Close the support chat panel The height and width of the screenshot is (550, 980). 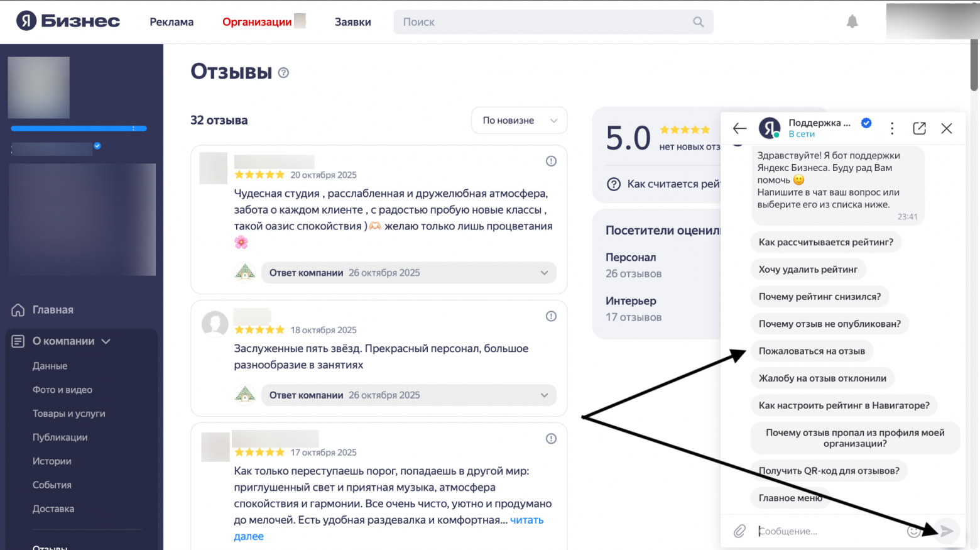[x=947, y=128]
